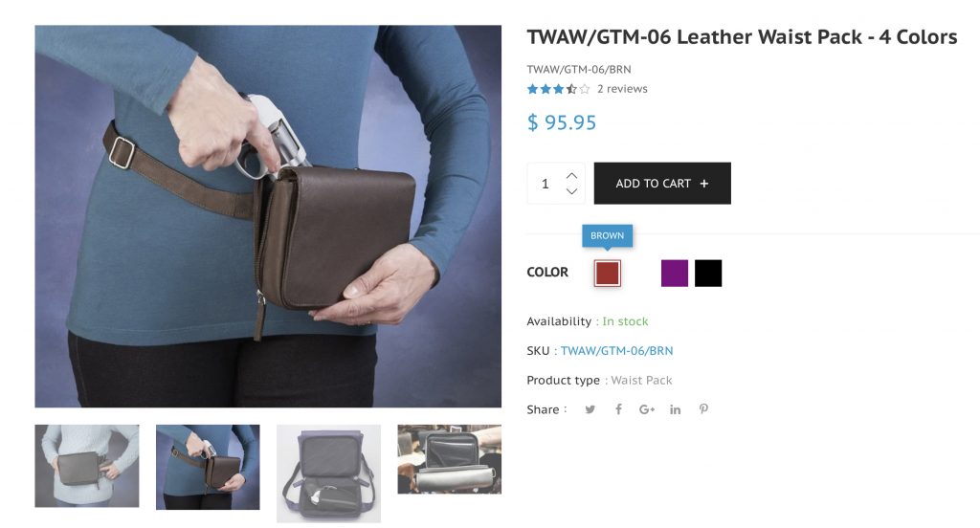Image resolution: width=980 pixels, height=528 pixels.
Task: Open the 2 reviews link
Action: click(x=622, y=89)
